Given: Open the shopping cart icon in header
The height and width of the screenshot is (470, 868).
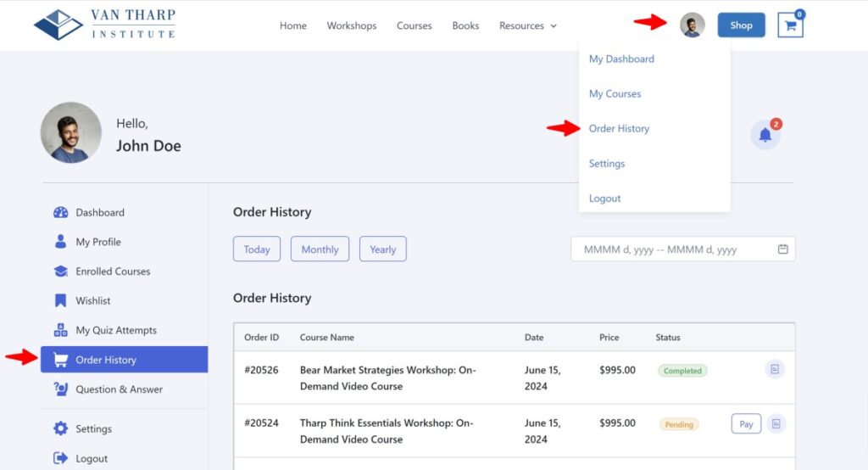Looking at the screenshot, I should 790,25.
